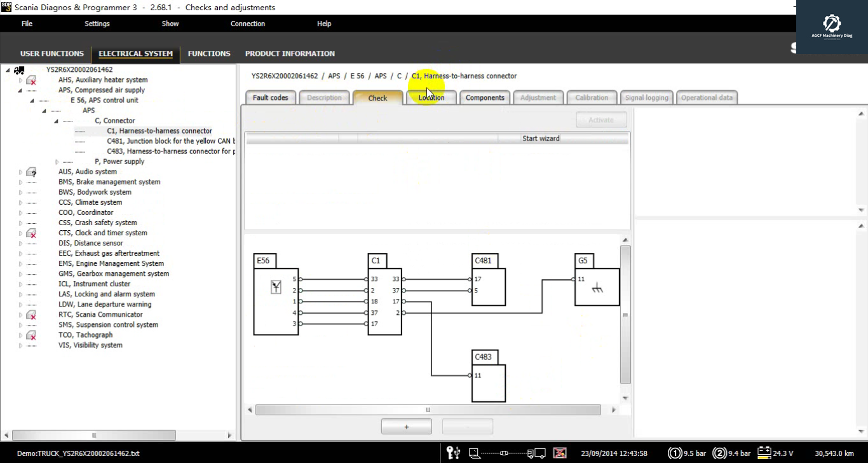Viewport: 868px width, 463px height.
Task: Click the antenna symbol in E56 block
Action: (276, 287)
